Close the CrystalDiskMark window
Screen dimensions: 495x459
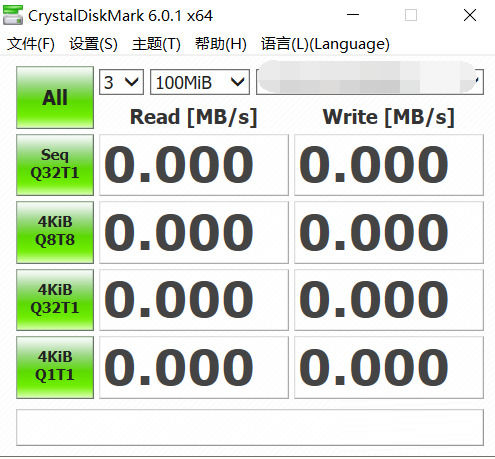[470, 15]
